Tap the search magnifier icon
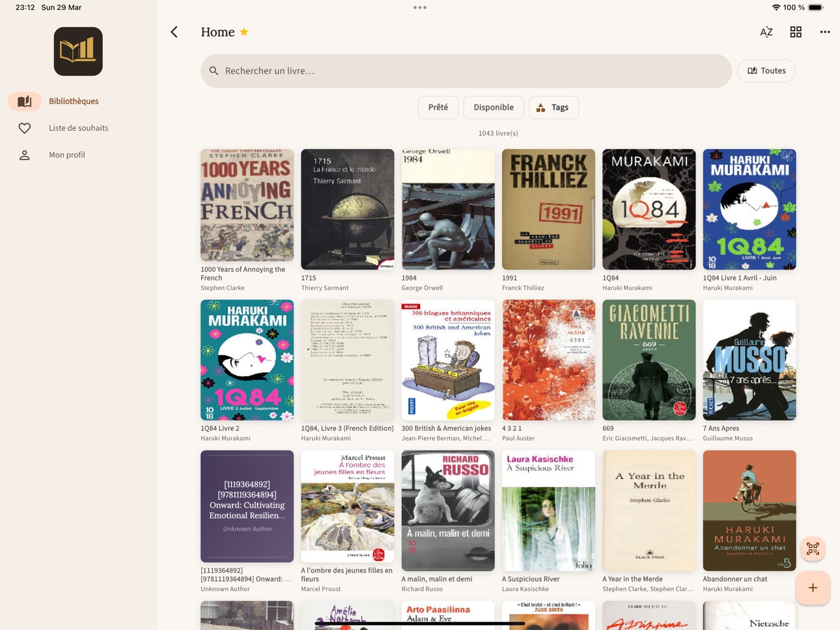 tap(214, 71)
